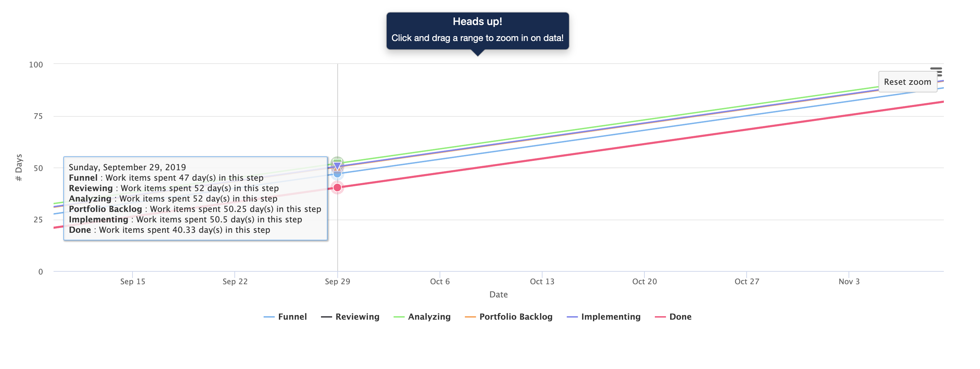Screen dimensions: 980x369
Task: Click the 100 y-axis tick label
Action: (x=36, y=65)
